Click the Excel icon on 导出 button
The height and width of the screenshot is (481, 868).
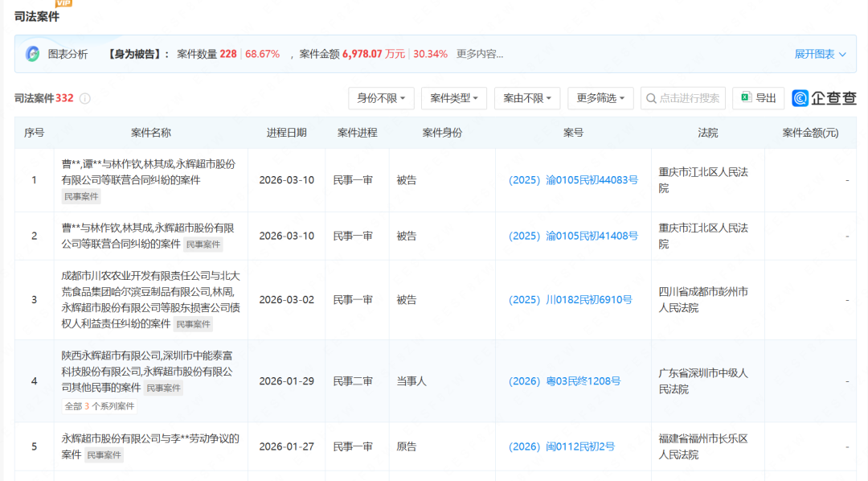pyautogui.click(x=746, y=98)
